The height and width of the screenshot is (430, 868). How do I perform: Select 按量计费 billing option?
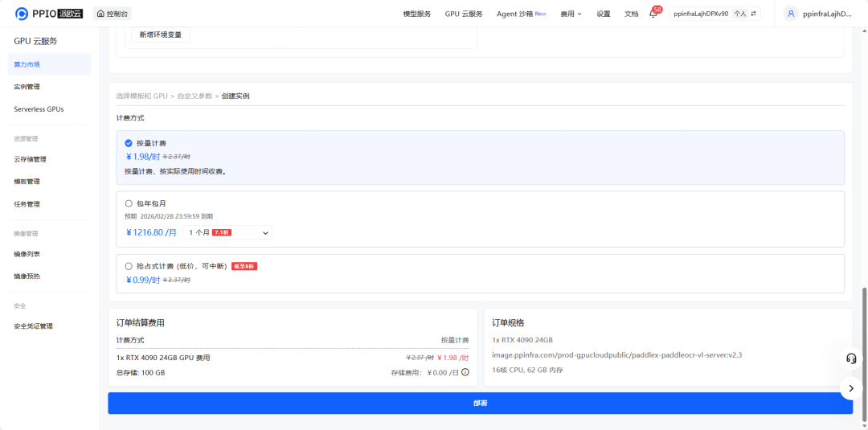[x=129, y=143]
